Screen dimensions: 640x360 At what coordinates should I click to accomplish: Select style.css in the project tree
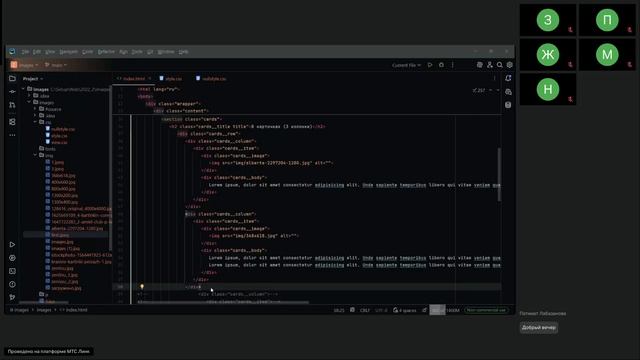57,136
